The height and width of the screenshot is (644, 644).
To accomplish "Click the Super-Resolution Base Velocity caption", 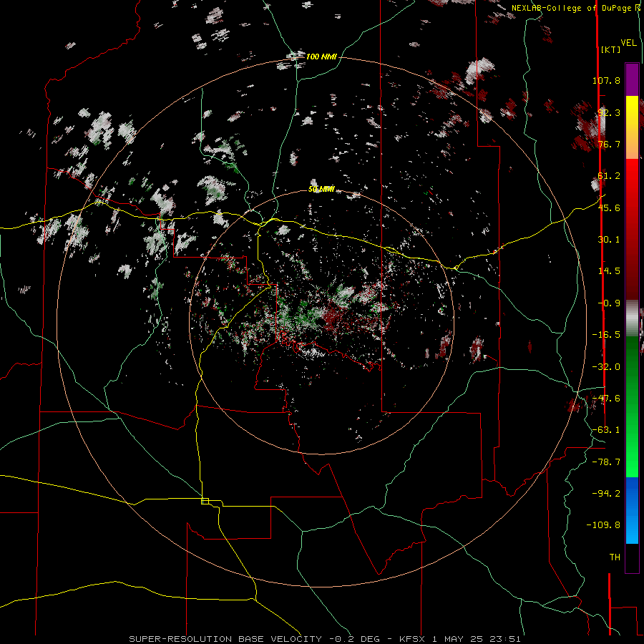I will point(325,639).
